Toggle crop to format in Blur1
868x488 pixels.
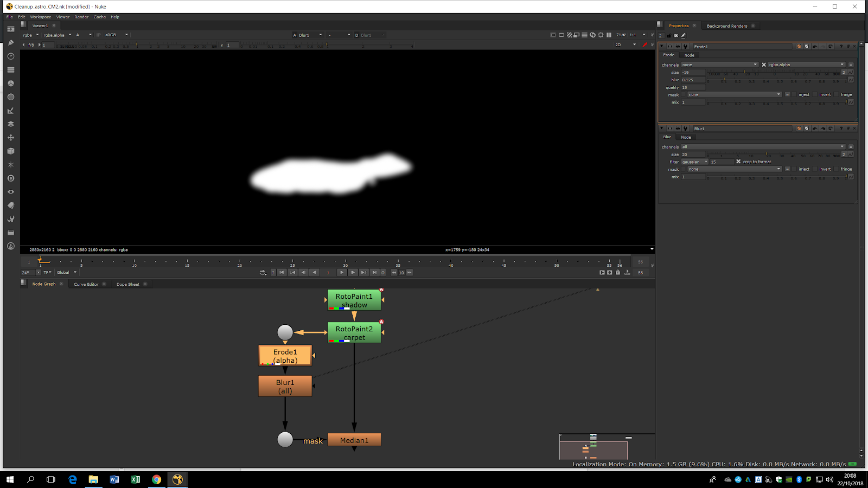pos(738,162)
